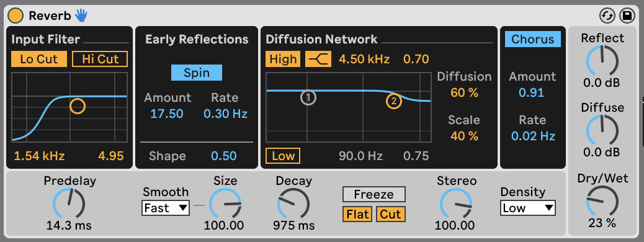This screenshot has width=644, height=242.
Task: Disable the Lo Cut filter
Action: pyautogui.click(x=39, y=59)
